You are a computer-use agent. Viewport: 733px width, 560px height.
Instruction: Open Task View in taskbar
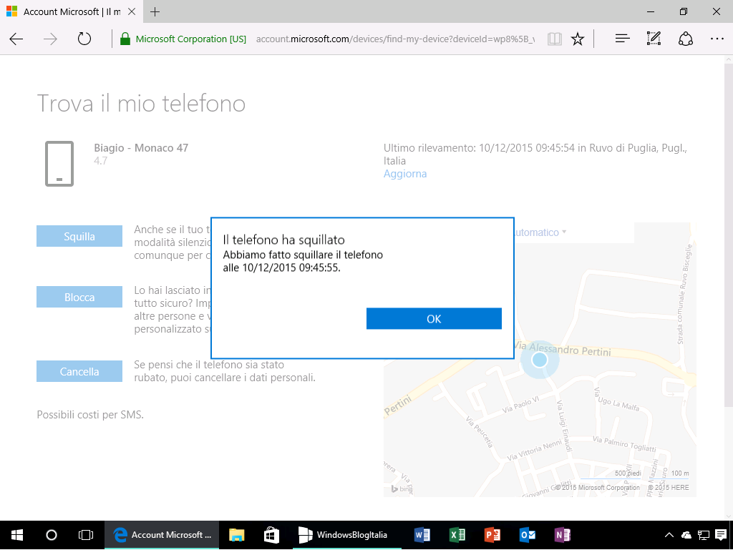pos(86,535)
